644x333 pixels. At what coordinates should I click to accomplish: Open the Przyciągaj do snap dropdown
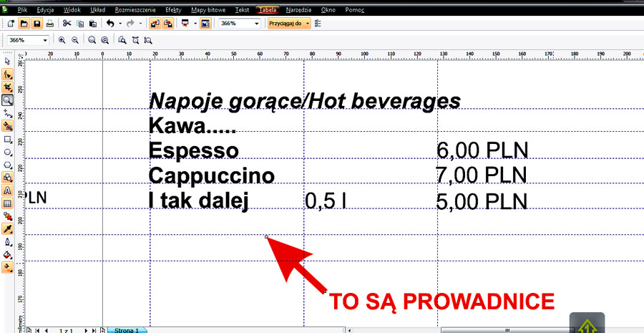click(x=290, y=24)
